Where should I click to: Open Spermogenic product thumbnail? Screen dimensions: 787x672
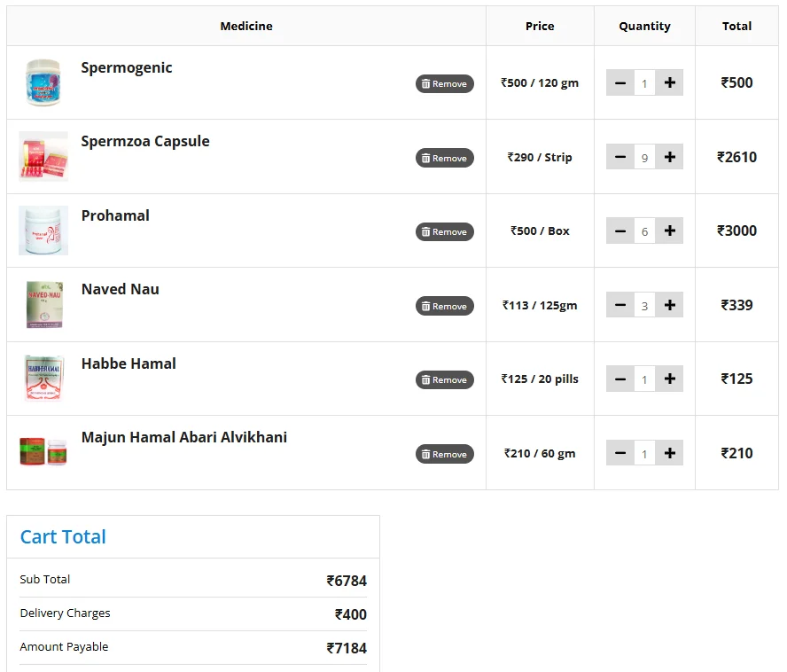pyautogui.click(x=43, y=82)
